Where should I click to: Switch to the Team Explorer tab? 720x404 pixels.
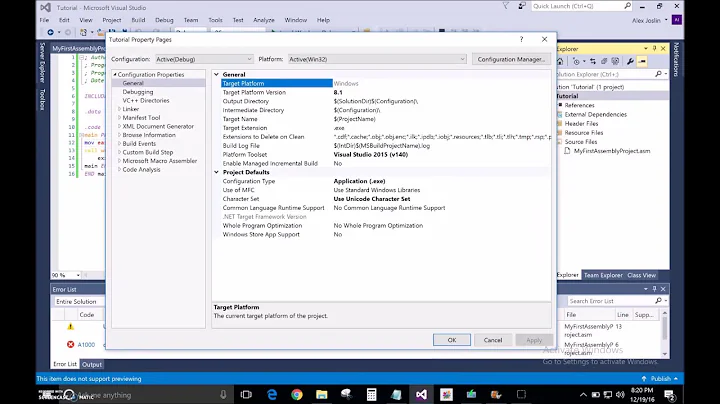[x=603, y=275]
